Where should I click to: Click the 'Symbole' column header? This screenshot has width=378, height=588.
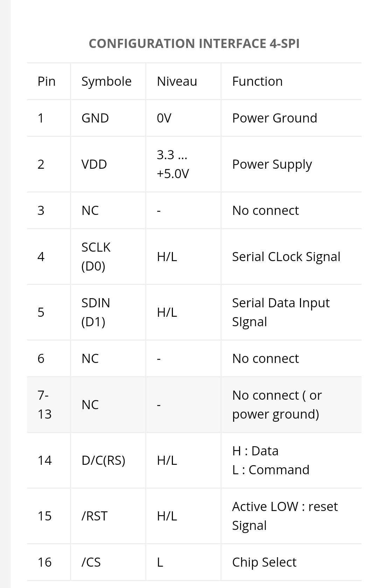point(106,82)
